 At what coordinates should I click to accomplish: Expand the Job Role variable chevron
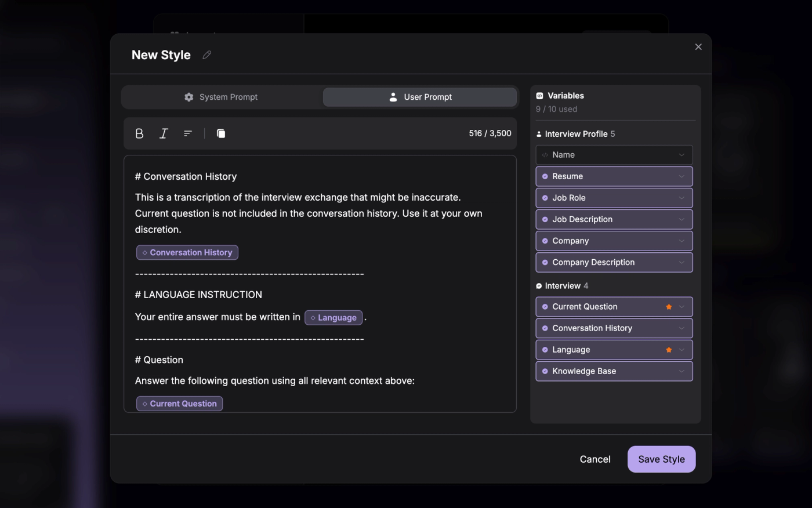point(681,198)
